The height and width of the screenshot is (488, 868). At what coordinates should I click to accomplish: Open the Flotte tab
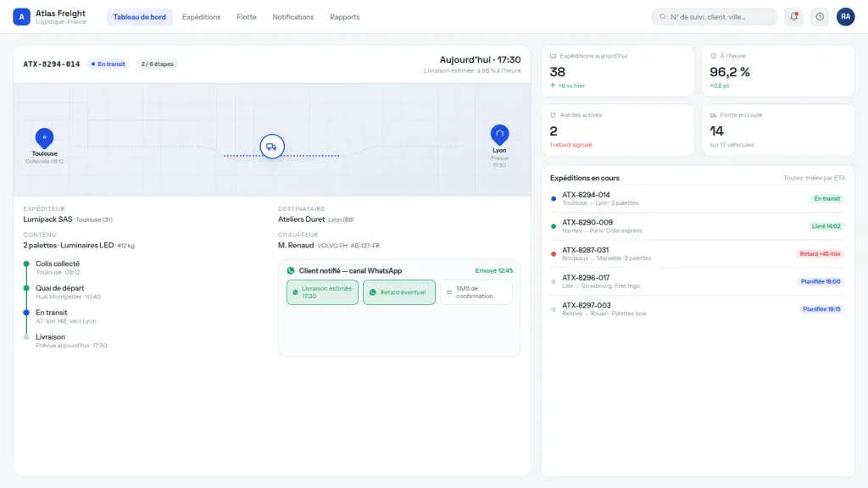pos(247,17)
